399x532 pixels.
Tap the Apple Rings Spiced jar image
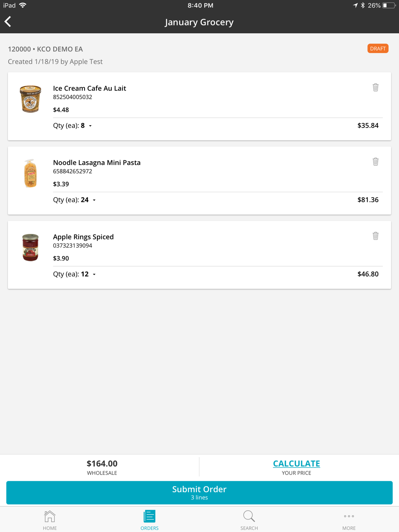[x=31, y=247]
